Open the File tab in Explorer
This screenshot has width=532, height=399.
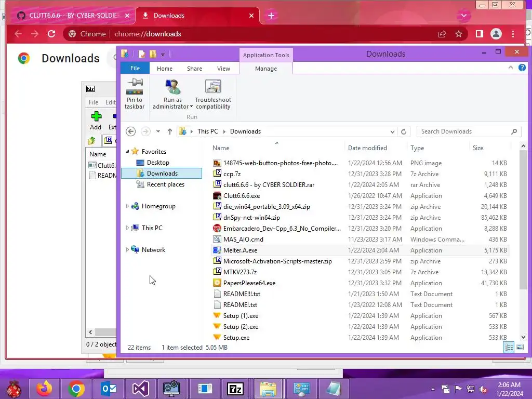pos(135,68)
